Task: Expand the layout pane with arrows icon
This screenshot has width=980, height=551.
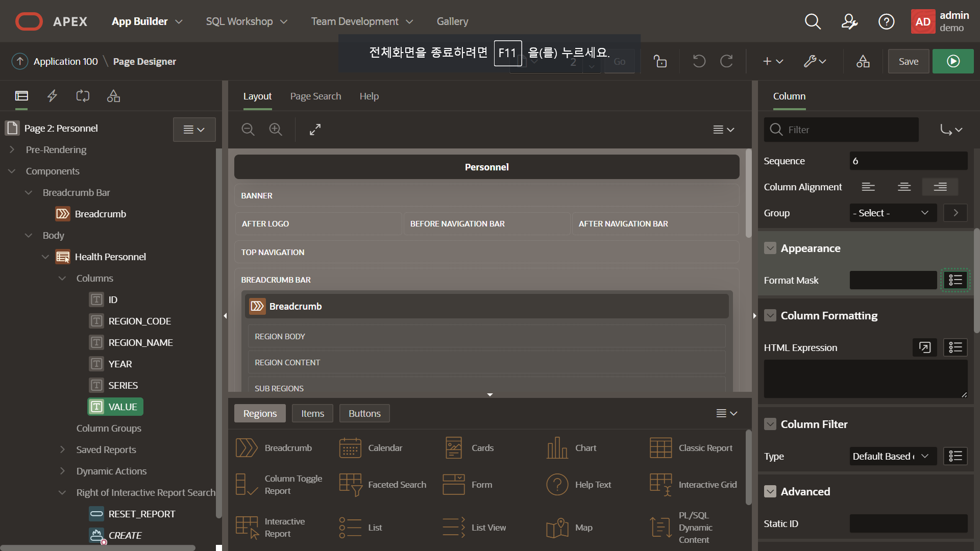Action: [315, 130]
